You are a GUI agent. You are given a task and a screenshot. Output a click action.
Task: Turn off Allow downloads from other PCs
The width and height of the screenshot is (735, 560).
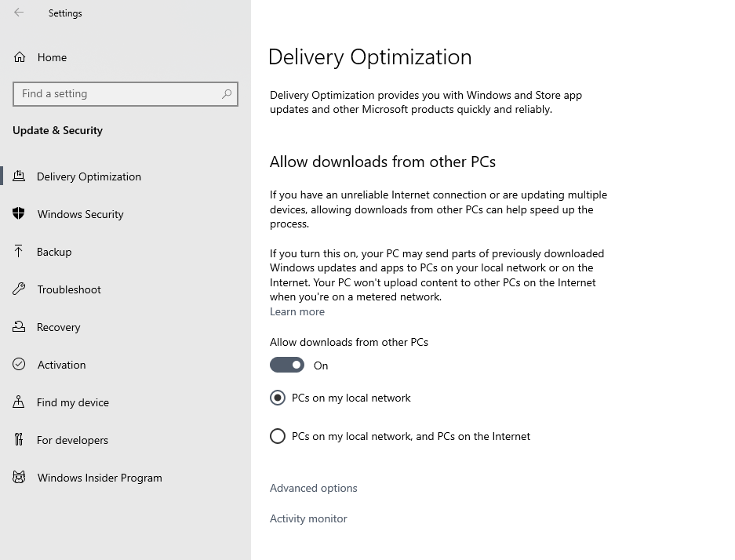coord(287,365)
